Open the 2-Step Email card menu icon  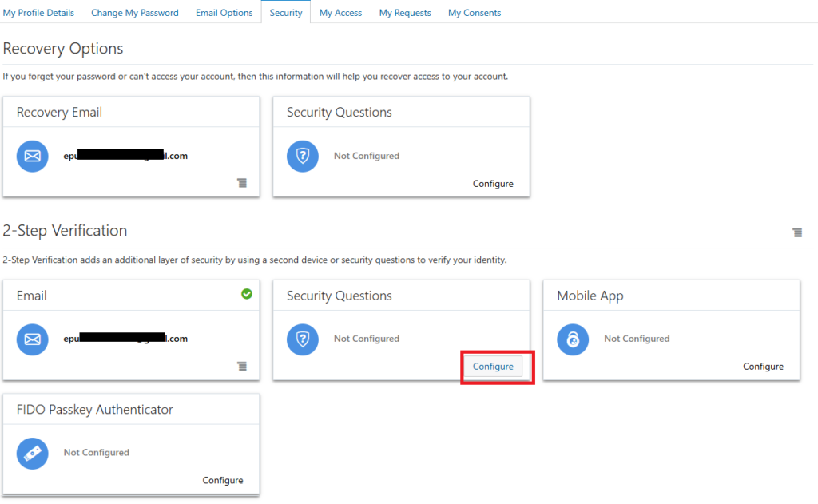242,367
